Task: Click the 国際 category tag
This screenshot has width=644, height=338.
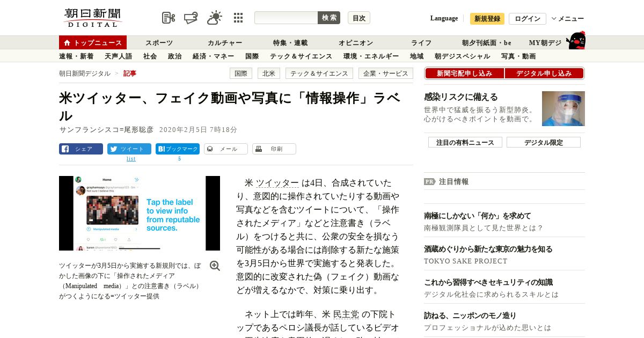Action: 241,74
